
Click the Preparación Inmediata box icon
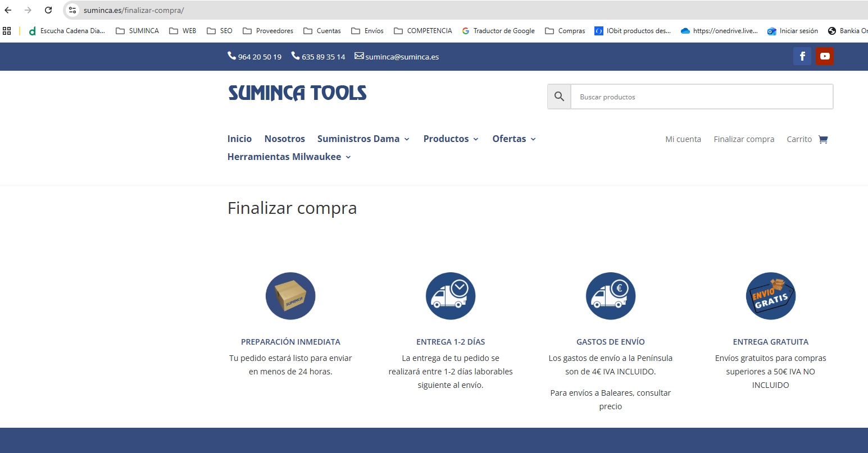290,296
